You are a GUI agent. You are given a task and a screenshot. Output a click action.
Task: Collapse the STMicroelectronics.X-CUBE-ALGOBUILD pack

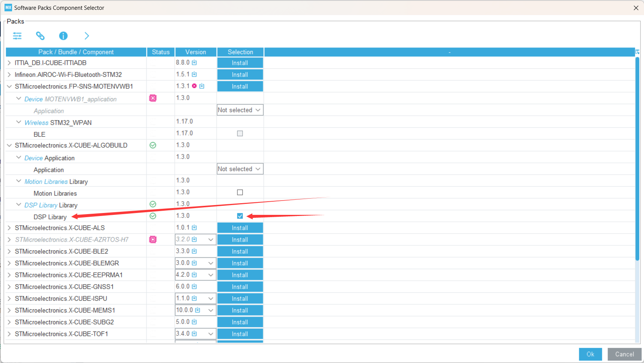tap(9, 145)
